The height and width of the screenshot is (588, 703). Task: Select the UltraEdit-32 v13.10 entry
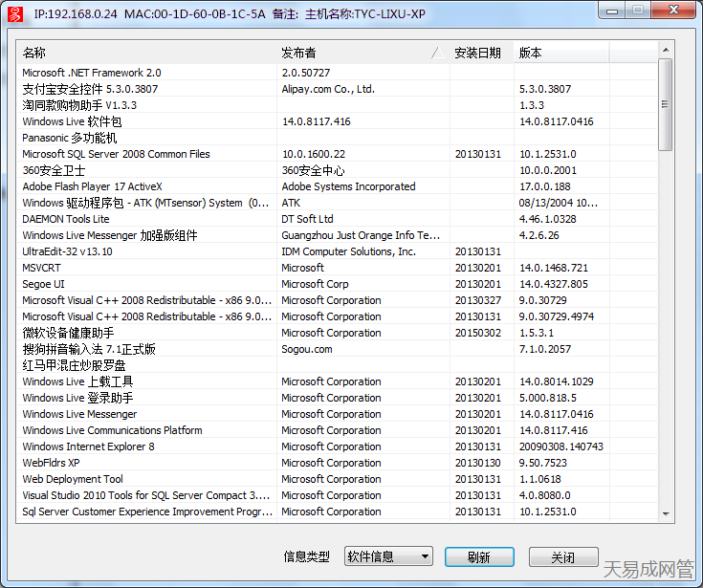click(x=67, y=251)
